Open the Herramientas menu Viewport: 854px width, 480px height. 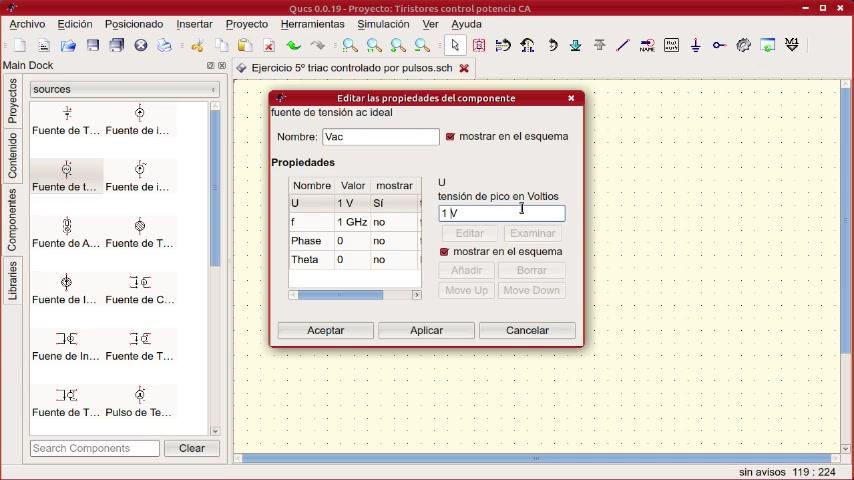[x=312, y=24]
